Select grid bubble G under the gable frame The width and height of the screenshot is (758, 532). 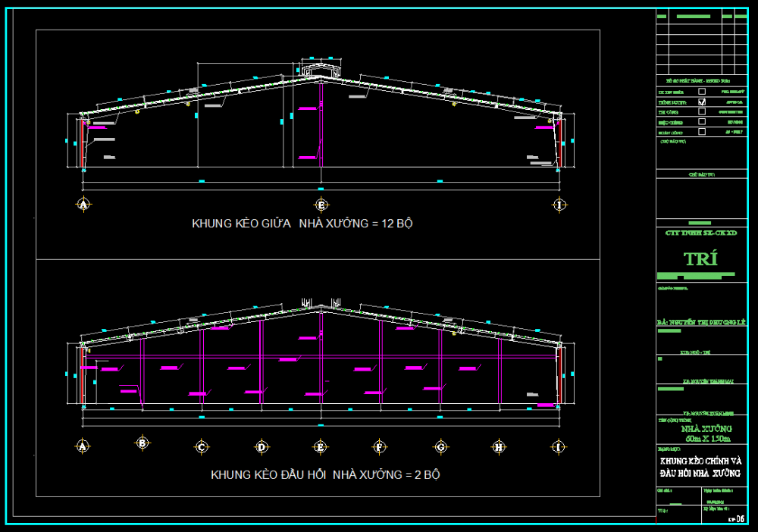[440, 447]
